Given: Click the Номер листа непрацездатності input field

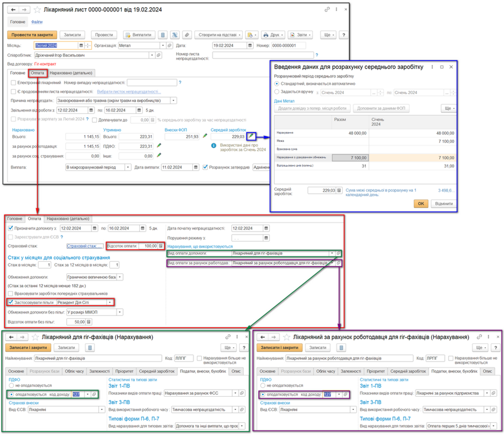Looking at the screenshot, I should [263, 55].
